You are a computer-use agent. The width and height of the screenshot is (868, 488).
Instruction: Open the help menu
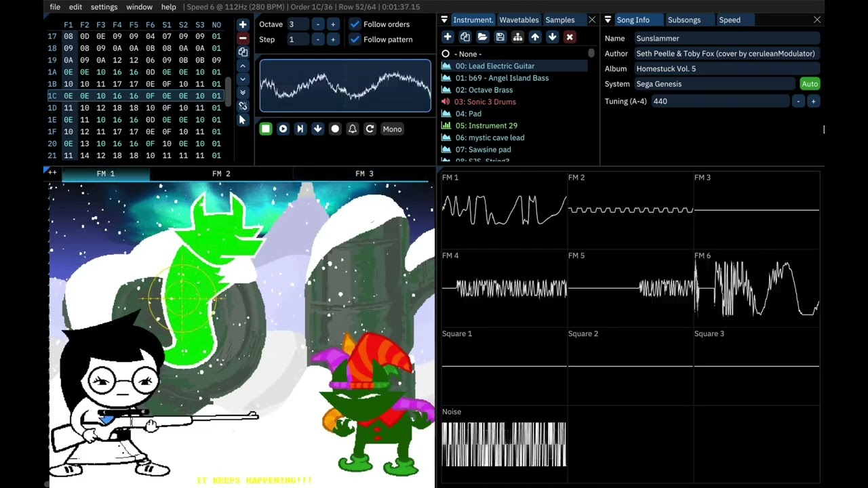click(168, 7)
